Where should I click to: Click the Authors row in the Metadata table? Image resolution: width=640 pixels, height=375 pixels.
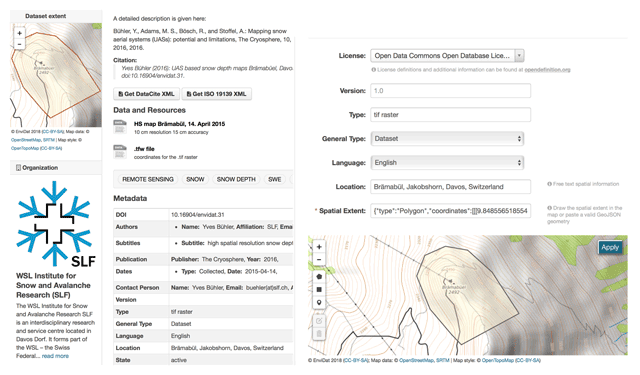point(203,229)
